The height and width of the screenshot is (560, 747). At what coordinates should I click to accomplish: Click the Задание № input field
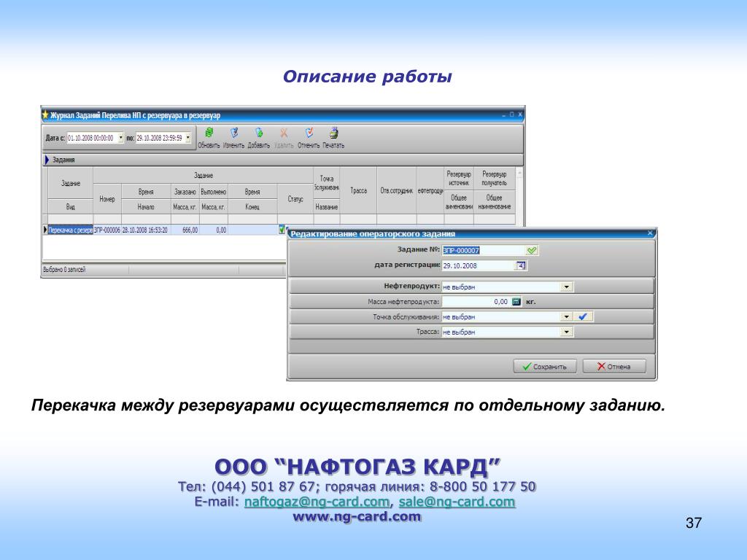point(484,250)
